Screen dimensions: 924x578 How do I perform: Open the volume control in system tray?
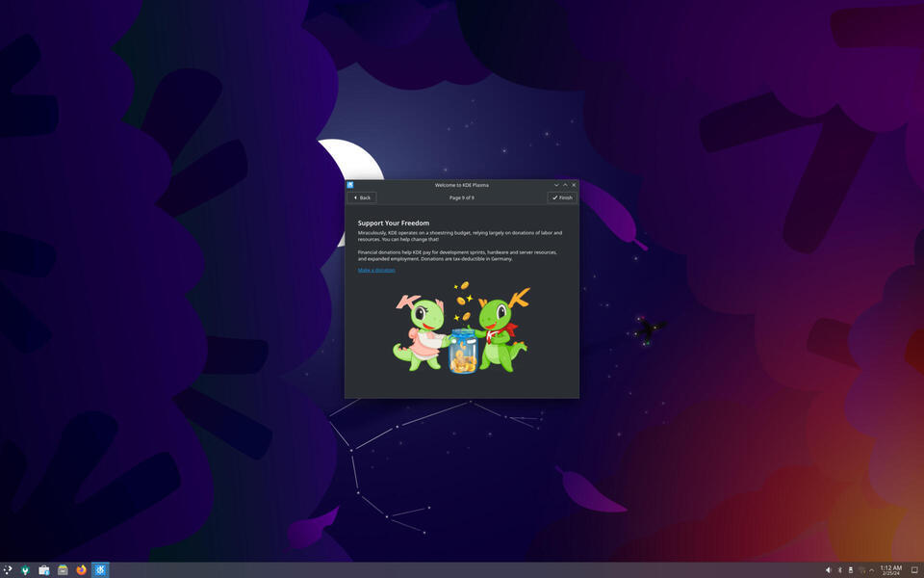pyautogui.click(x=829, y=570)
